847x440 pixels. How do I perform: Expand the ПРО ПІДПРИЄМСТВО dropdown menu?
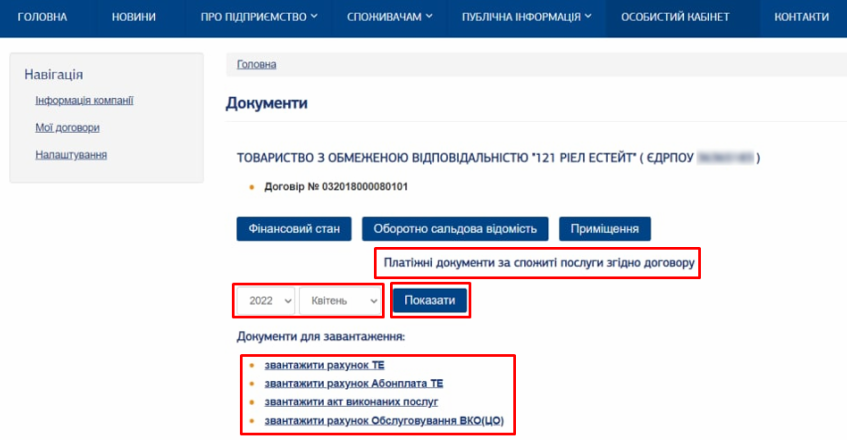(258, 17)
